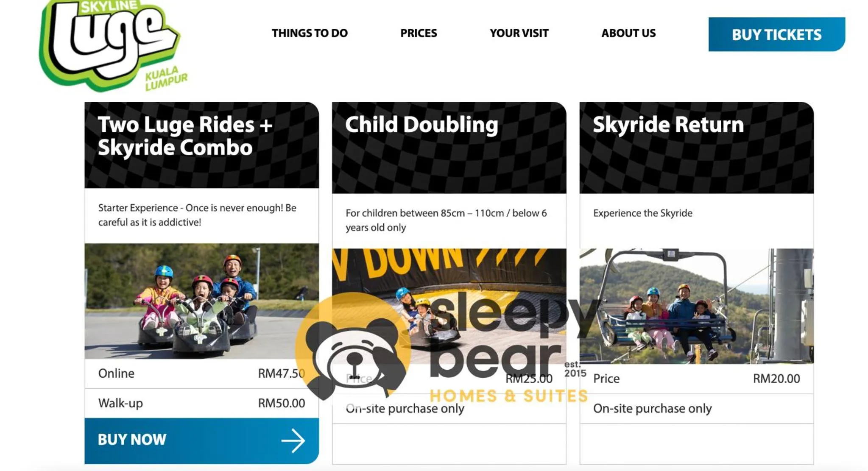Click the Skyline Luge Kuala Lumpur logo

coord(113,45)
